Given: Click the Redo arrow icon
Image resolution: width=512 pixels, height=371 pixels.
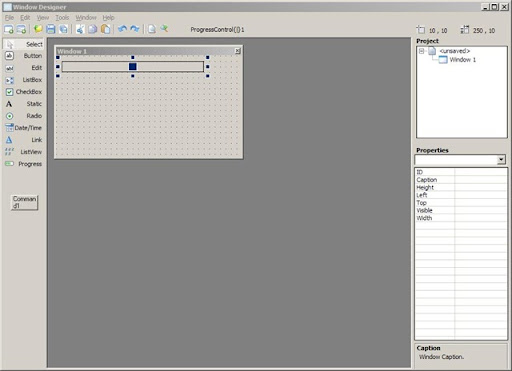Looking at the screenshot, I should pyautogui.click(x=135, y=29).
